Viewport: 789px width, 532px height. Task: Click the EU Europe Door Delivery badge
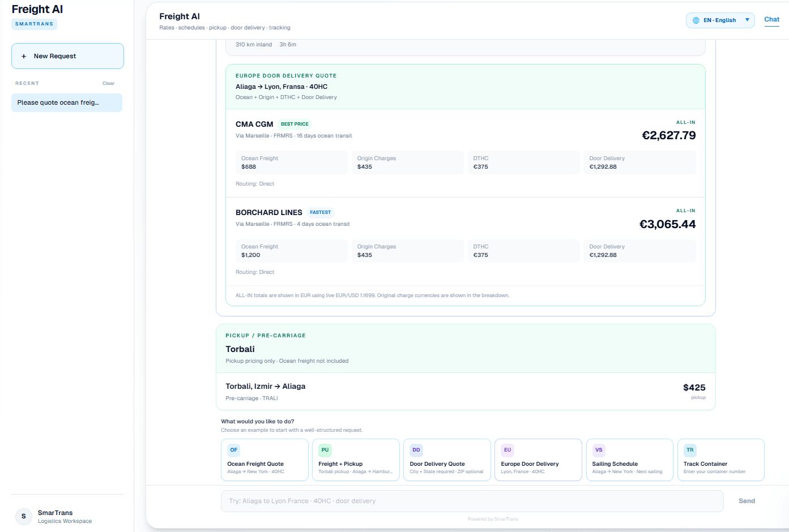(x=507, y=450)
